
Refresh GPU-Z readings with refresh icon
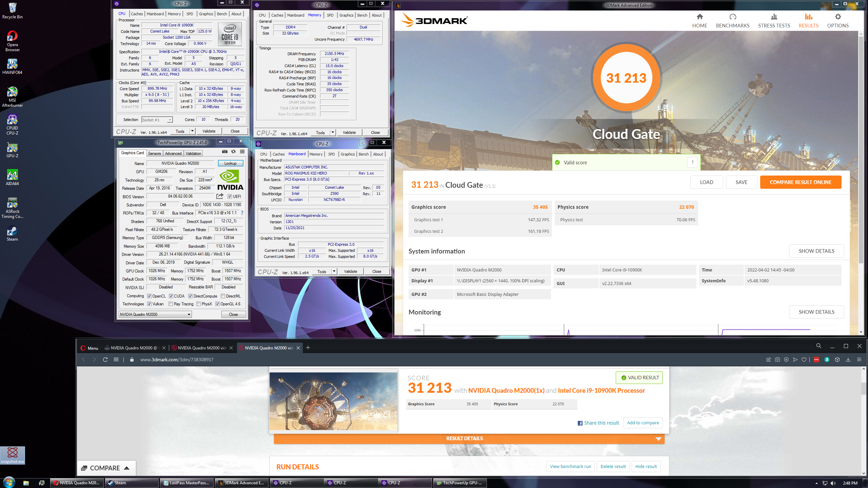233,151
